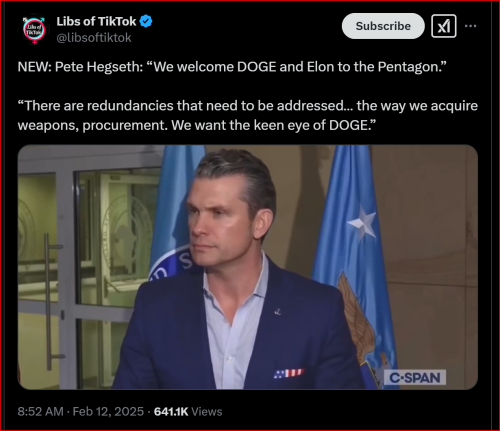Open Grok via the xI icon
This screenshot has height=431, width=500.
(444, 26)
